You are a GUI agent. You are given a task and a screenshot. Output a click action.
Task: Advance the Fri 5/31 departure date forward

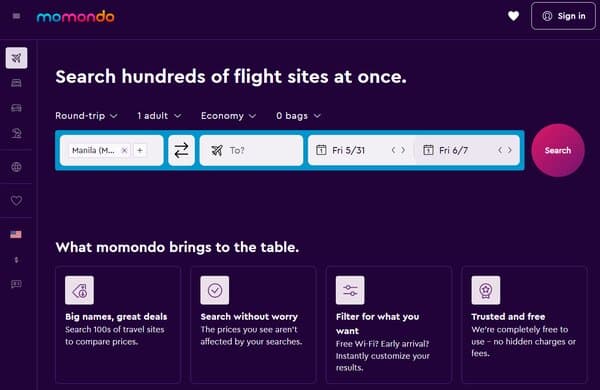[x=403, y=150]
